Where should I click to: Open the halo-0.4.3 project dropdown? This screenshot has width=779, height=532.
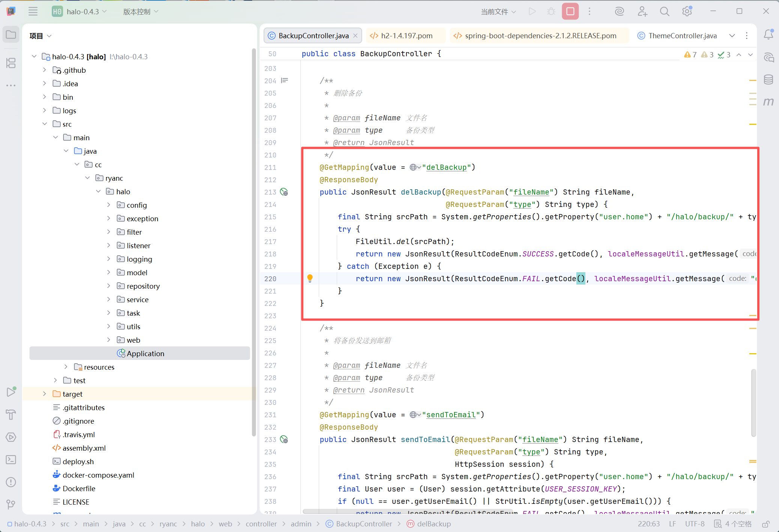click(83, 12)
